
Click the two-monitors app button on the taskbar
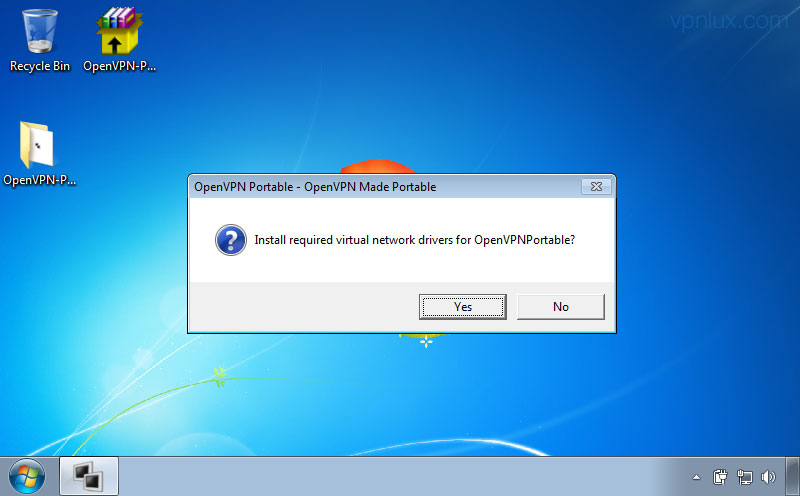pyautogui.click(x=89, y=477)
